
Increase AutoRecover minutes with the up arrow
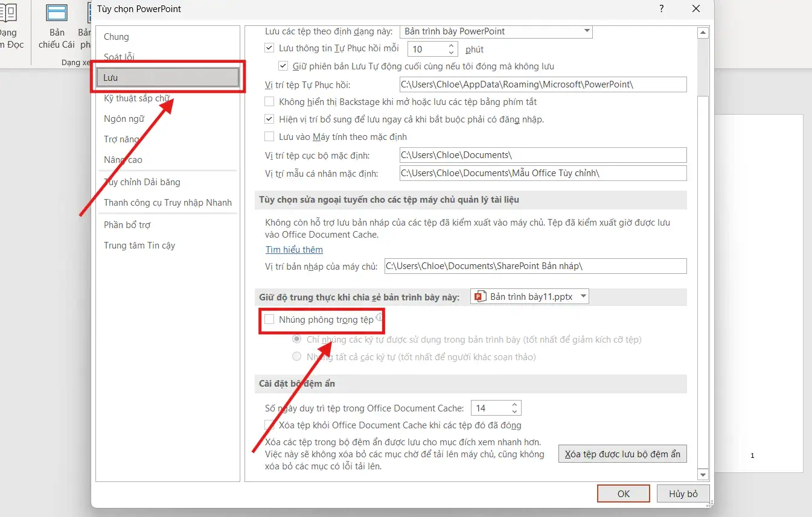pos(451,46)
